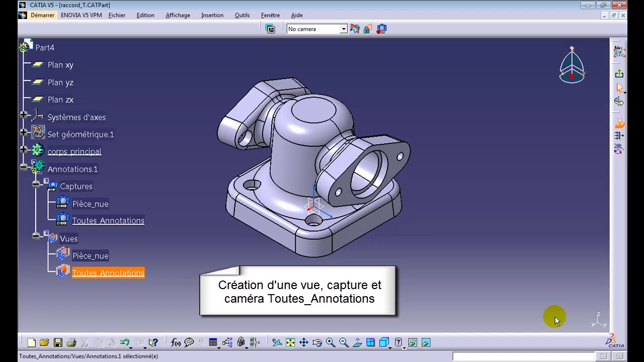Click the top icon in right toolbar
Image resolution: width=644 pixels, height=362 pixels.
click(x=619, y=52)
